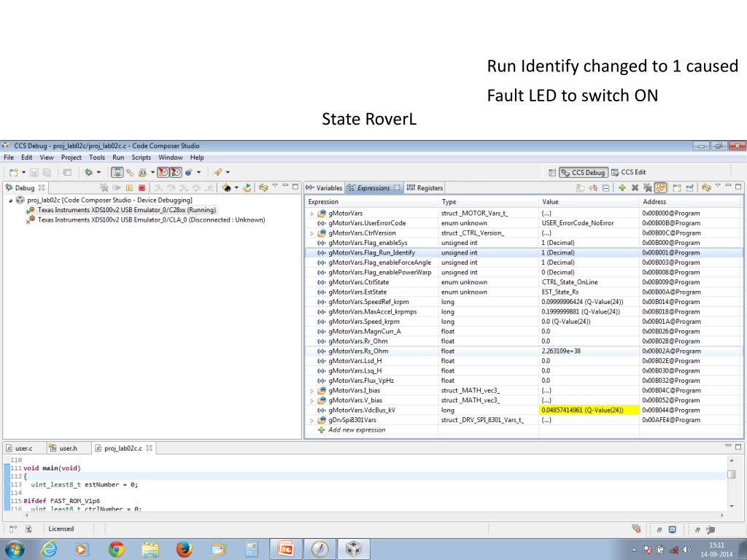747x560 pixels.
Task: Click the Open Perspective icon
Action: tap(552, 172)
